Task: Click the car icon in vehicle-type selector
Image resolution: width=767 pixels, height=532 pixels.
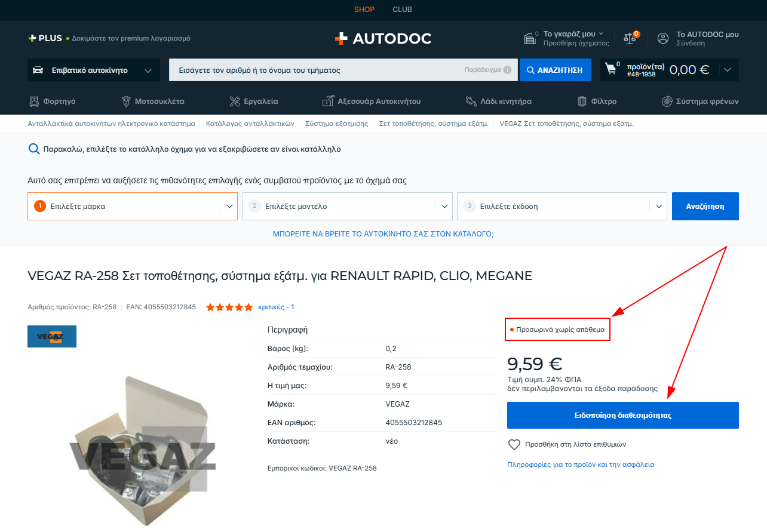Action: (38, 70)
